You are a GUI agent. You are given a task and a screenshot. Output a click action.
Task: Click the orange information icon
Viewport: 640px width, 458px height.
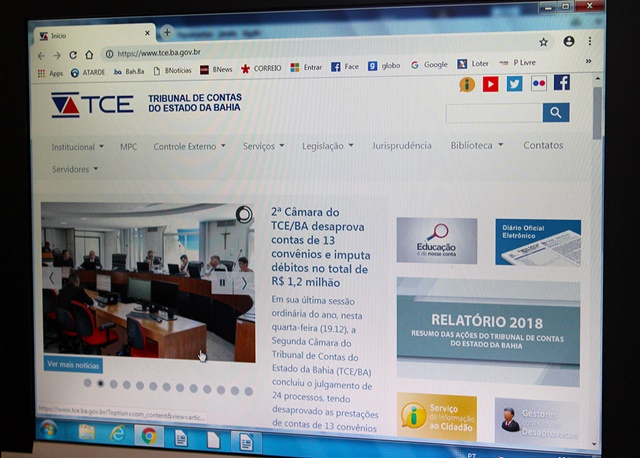coord(467,84)
